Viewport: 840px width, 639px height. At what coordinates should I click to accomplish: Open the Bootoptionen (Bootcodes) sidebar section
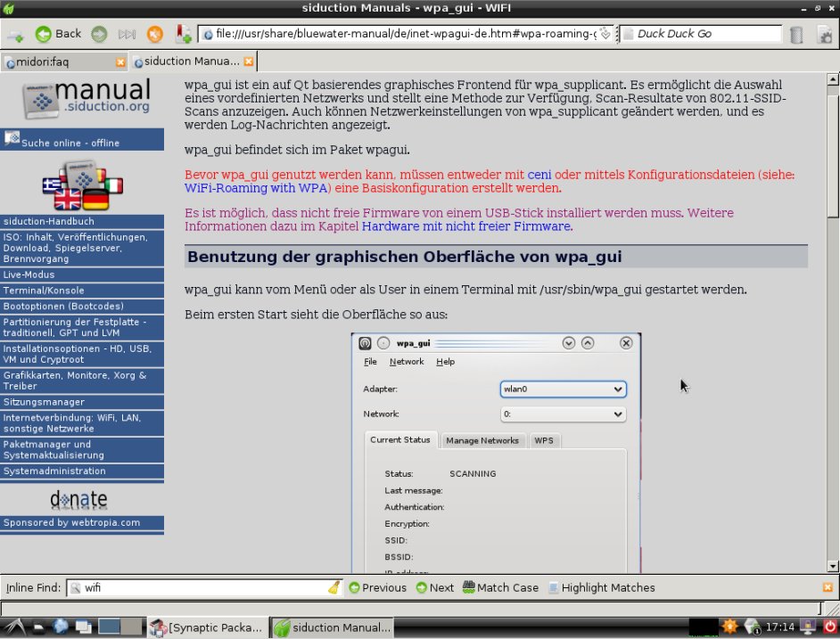pyautogui.click(x=82, y=307)
